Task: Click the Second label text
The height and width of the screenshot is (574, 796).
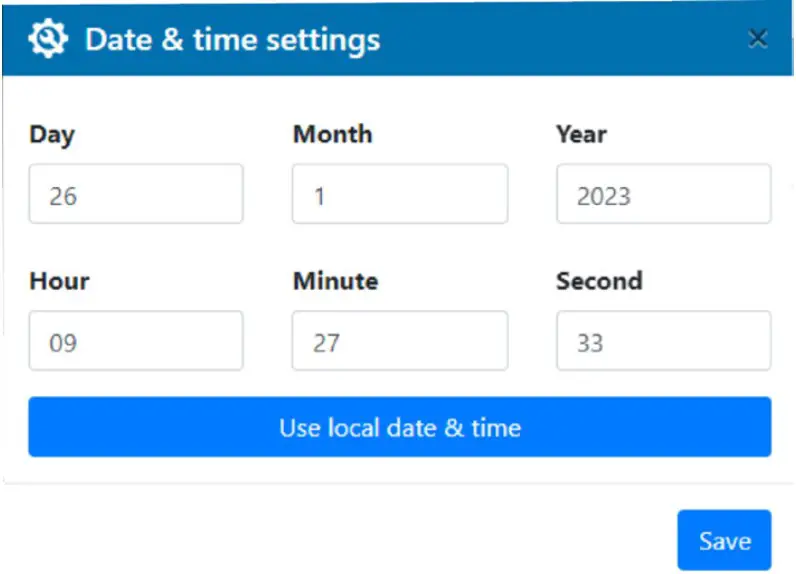Action: click(x=598, y=281)
